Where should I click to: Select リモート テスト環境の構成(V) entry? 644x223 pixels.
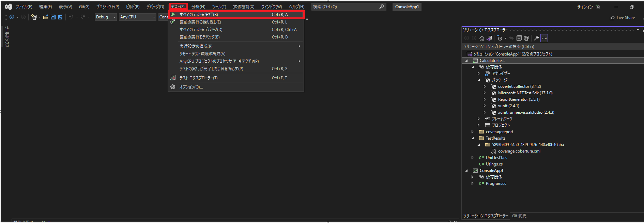pos(236,54)
